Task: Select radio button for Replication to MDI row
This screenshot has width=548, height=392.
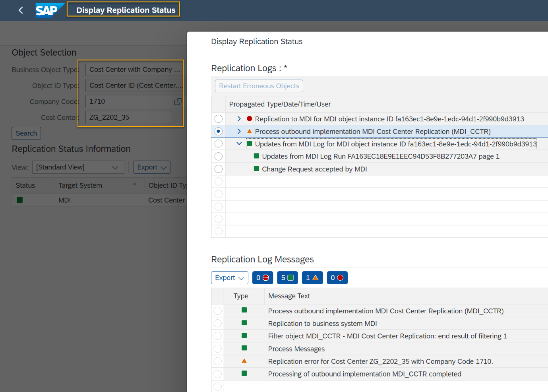Action: (x=219, y=118)
